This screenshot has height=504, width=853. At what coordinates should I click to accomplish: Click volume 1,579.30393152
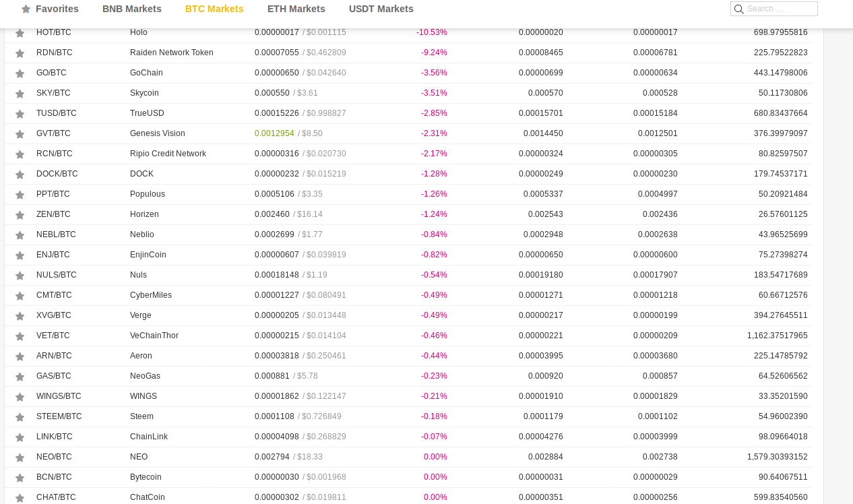pyautogui.click(x=778, y=457)
